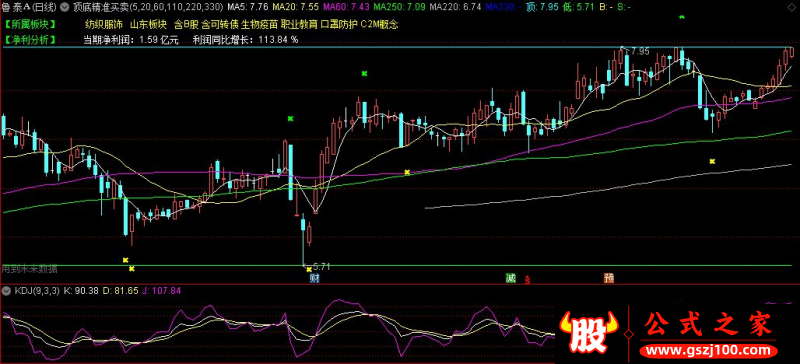
Task: Click the red $ dividend marker
Action: [528, 280]
